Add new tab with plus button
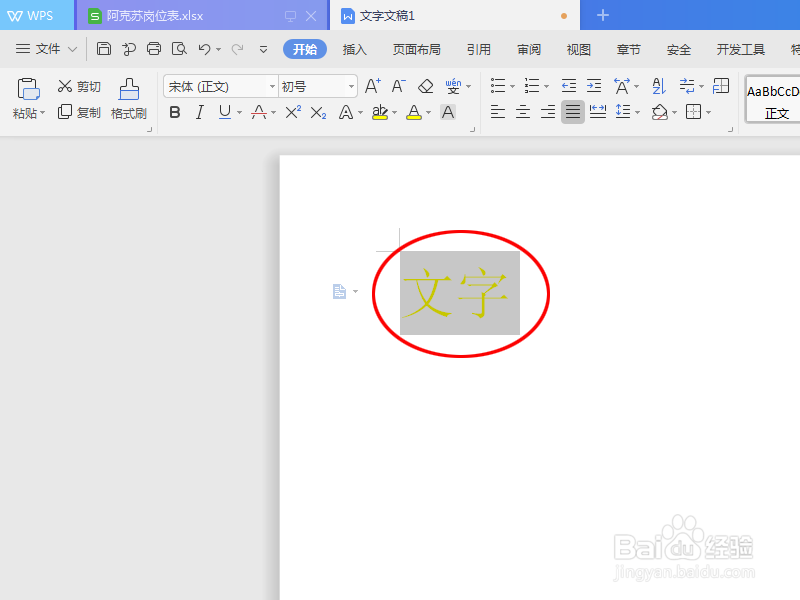Image resolution: width=800 pixels, height=600 pixels. [x=603, y=15]
